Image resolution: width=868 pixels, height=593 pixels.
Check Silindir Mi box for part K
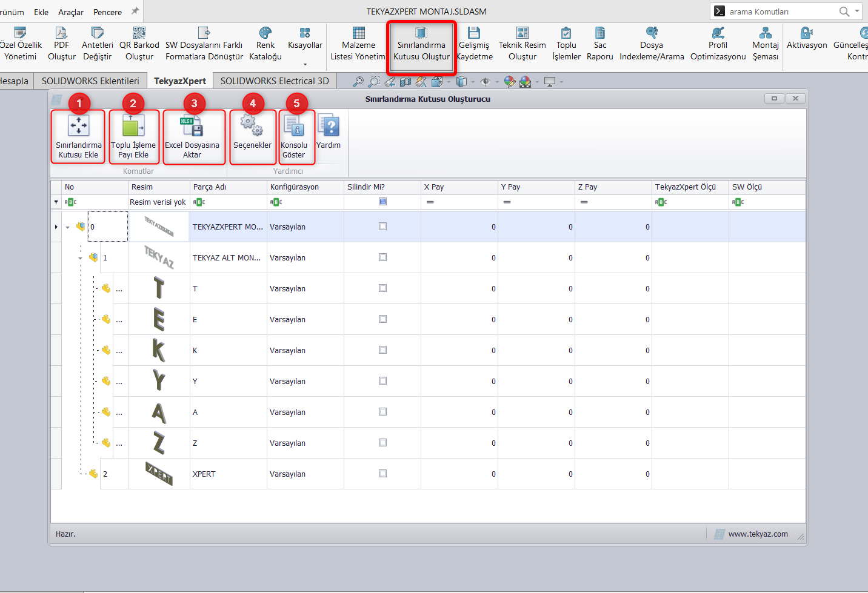coord(382,350)
